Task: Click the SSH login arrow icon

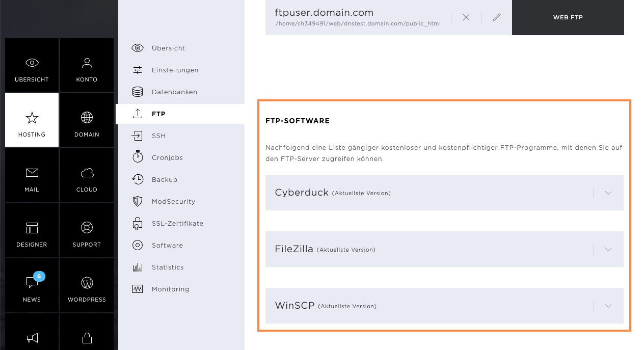Action: [x=138, y=136]
